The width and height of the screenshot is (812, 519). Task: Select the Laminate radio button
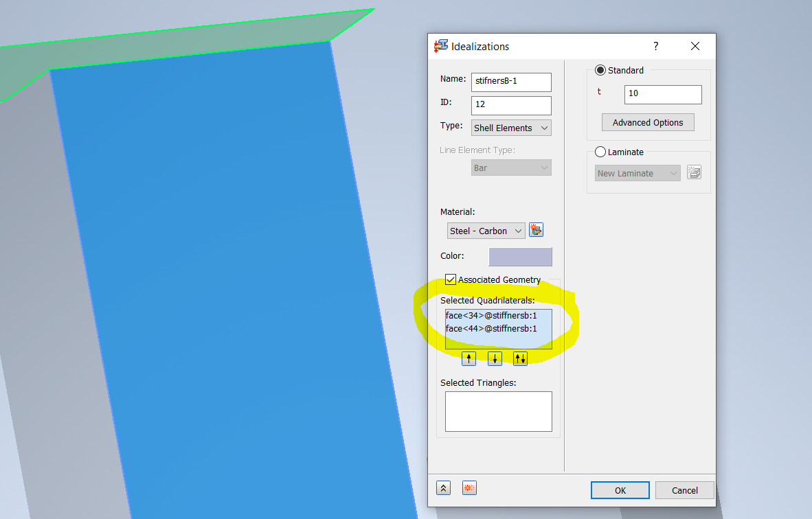600,152
